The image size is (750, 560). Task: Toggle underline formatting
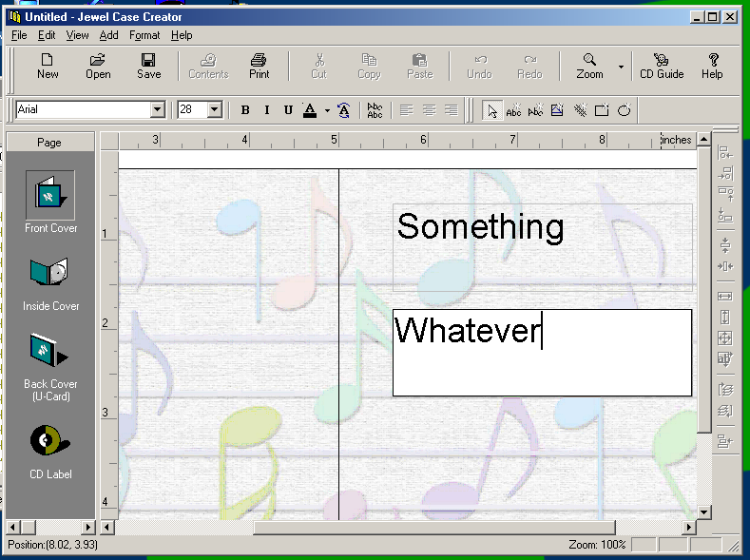pyautogui.click(x=288, y=110)
